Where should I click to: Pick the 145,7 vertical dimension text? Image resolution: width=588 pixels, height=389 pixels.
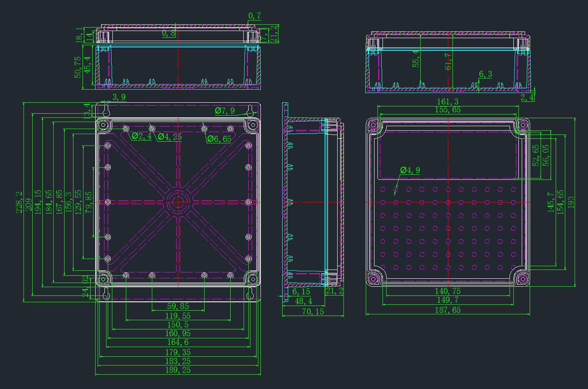[x=551, y=202]
